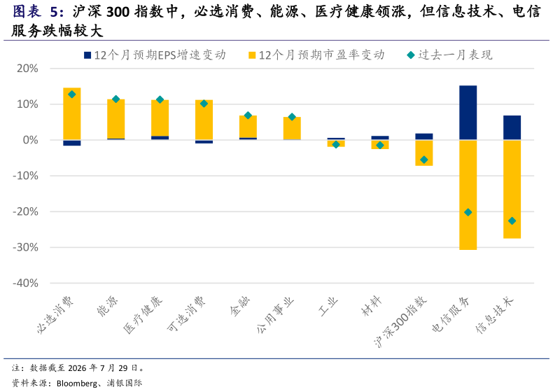This screenshot has height=392, width=553.
Task: Click the teal diamond on 金融 bar
Action: [248, 115]
